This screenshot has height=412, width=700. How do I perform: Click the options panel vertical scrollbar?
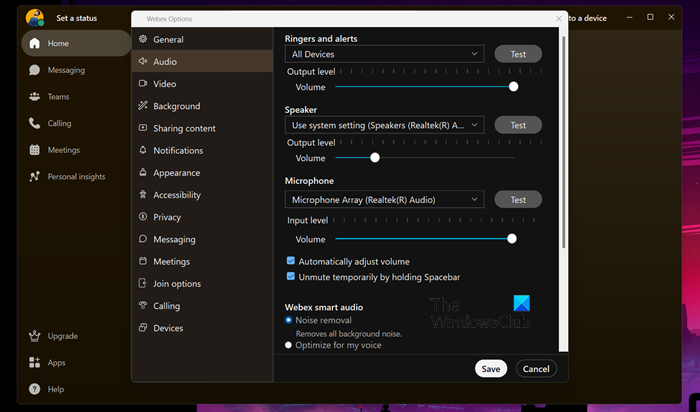pos(563,143)
